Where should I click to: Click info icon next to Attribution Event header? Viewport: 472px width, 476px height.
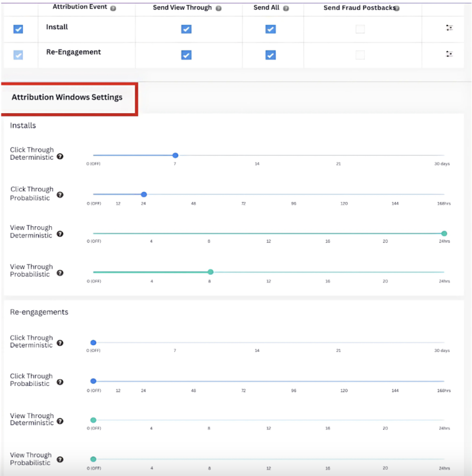113,8
